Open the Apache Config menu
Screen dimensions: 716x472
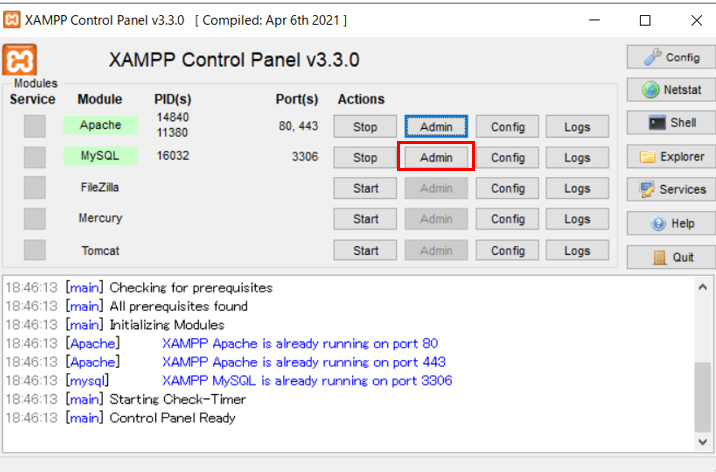507,127
